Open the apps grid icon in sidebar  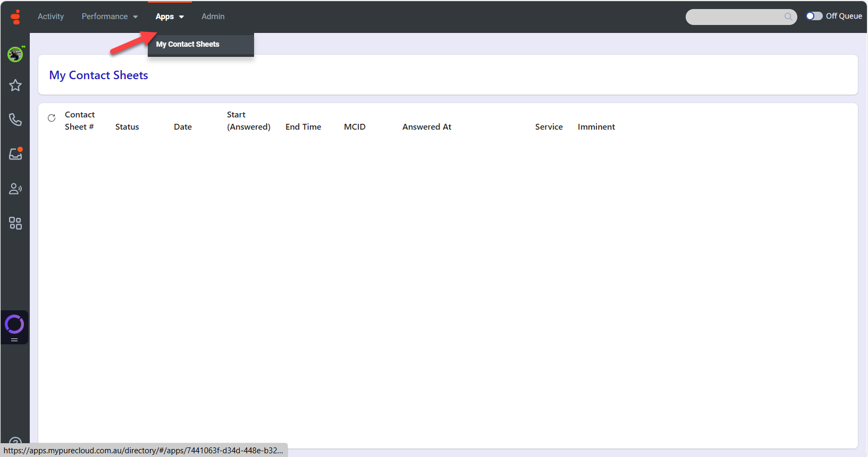tap(15, 223)
